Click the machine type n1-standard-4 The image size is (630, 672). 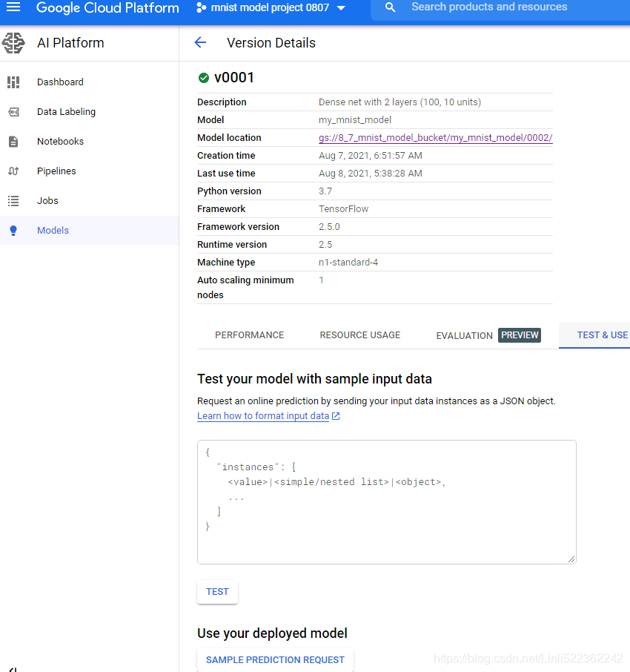tap(348, 263)
